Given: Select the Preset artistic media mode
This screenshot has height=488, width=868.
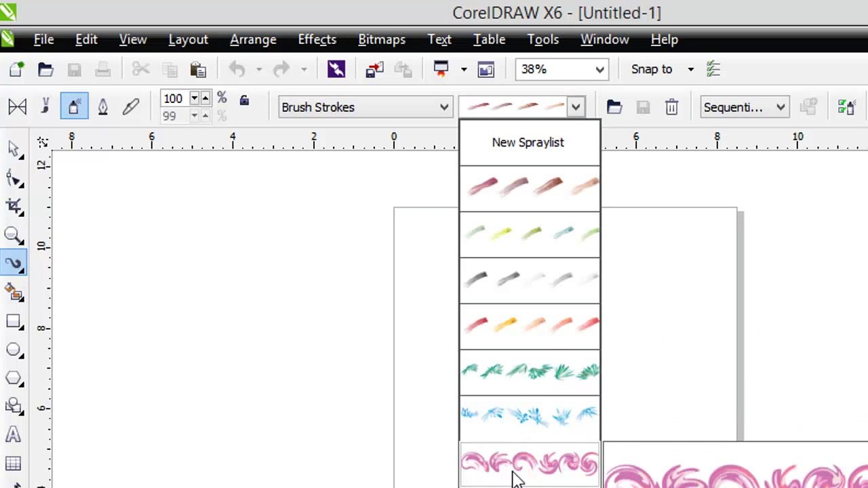Looking at the screenshot, I should point(18,107).
